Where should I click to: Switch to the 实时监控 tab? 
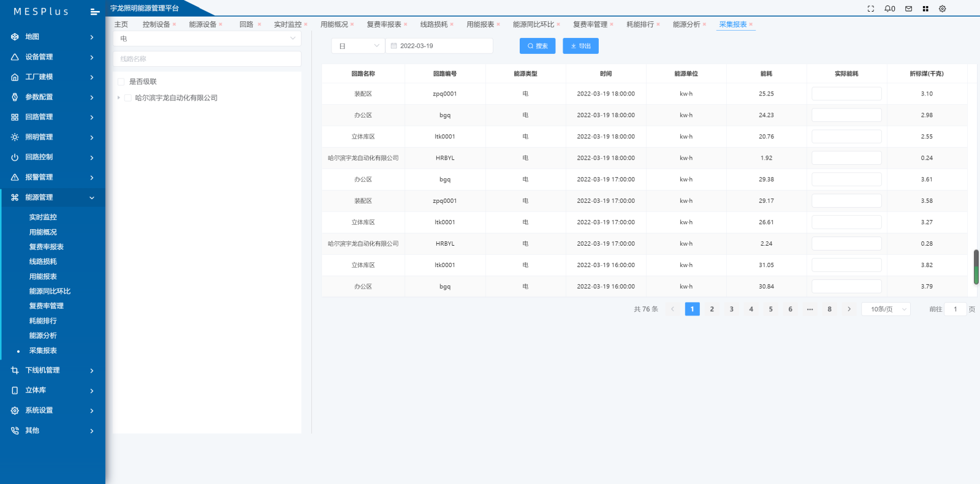(x=287, y=25)
